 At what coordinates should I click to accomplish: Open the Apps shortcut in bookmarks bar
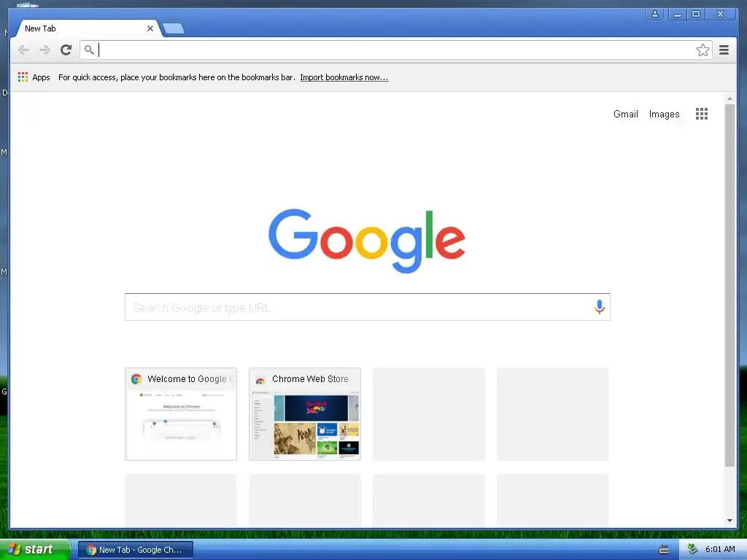(34, 77)
